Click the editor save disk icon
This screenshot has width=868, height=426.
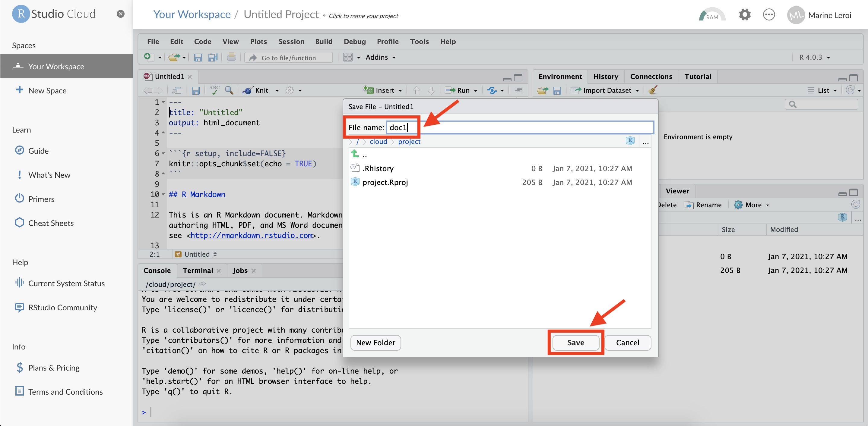pyautogui.click(x=195, y=90)
